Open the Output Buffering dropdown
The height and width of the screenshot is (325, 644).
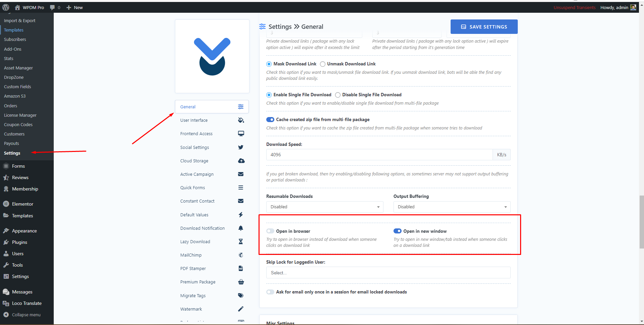(452, 207)
